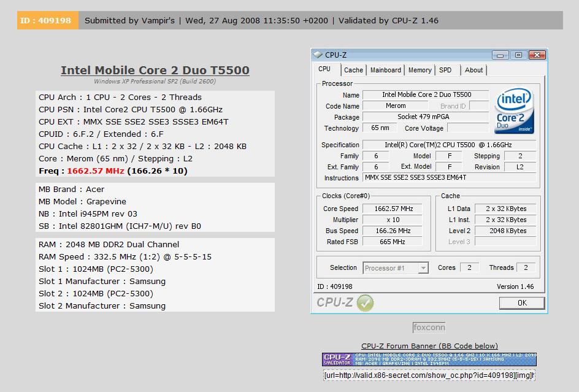Click the Revision field showing L2
The image size is (579, 392).
click(520, 167)
